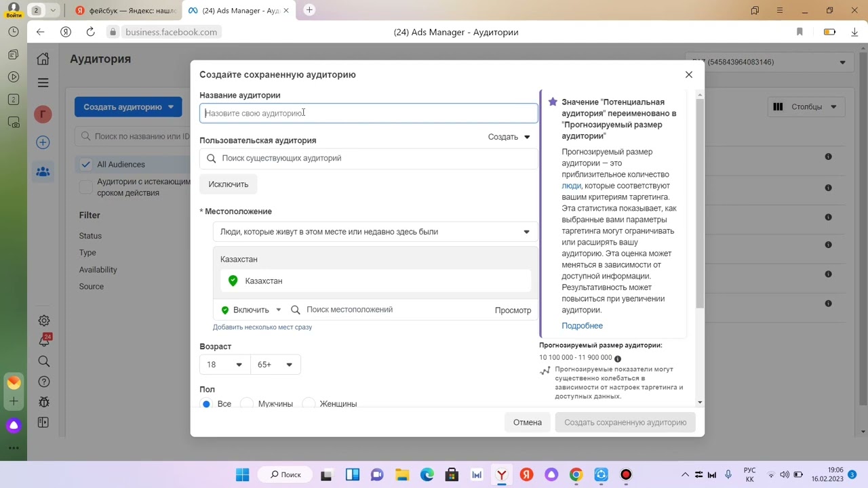Image resolution: width=868 pixels, height=488 pixels.
Task: Click 'Добавить несколько мест сразу' link
Action: tap(262, 327)
